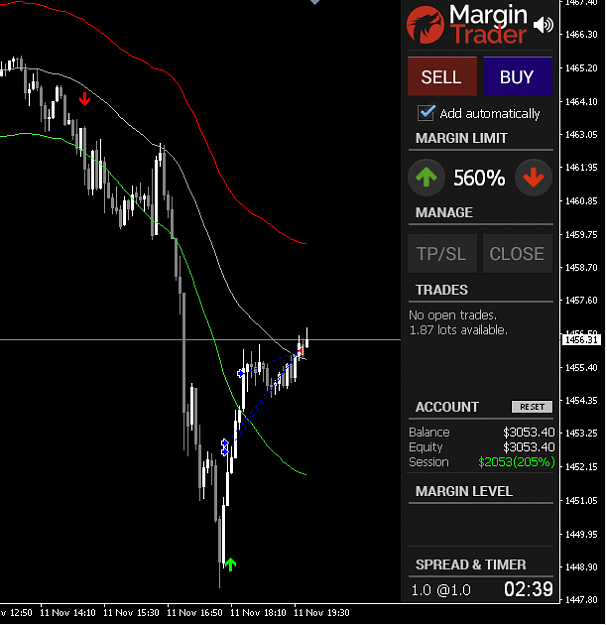Decrease margin limit with red down arrow
The image size is (607, 625).
tap(533, 177)
